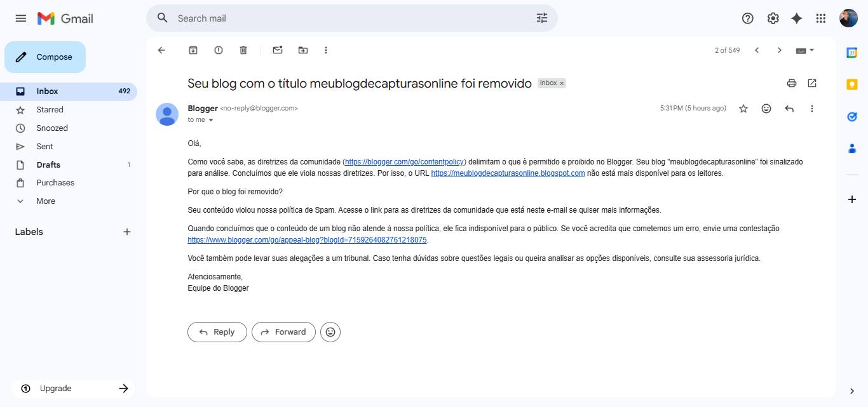
Task: Open the email in a new window
Action: (812, 83)
